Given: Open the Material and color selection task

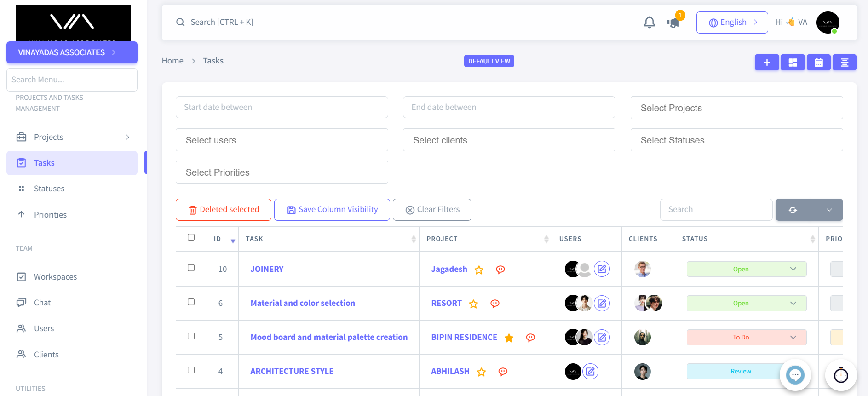Looking at the screenshot, I should click(x=303, y=303).
